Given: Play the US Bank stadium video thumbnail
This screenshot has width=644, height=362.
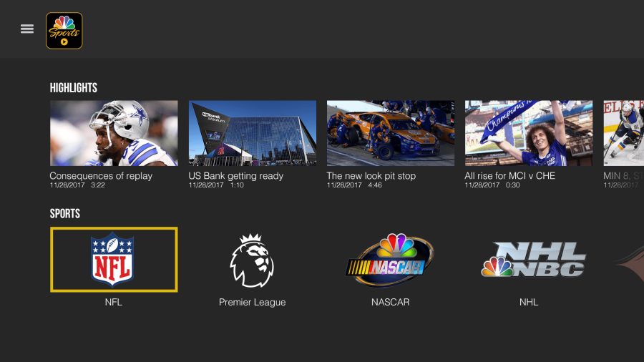Looking at the screenshot, I should 252,133.
